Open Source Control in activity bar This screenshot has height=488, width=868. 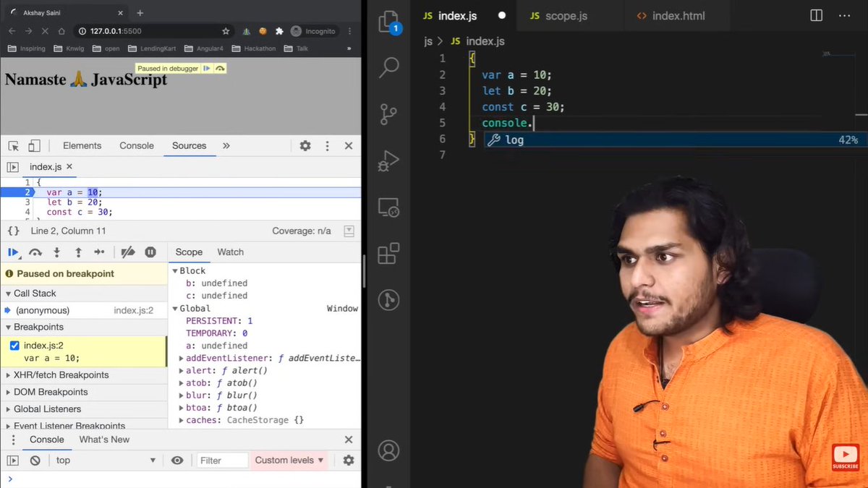point(389,114)
